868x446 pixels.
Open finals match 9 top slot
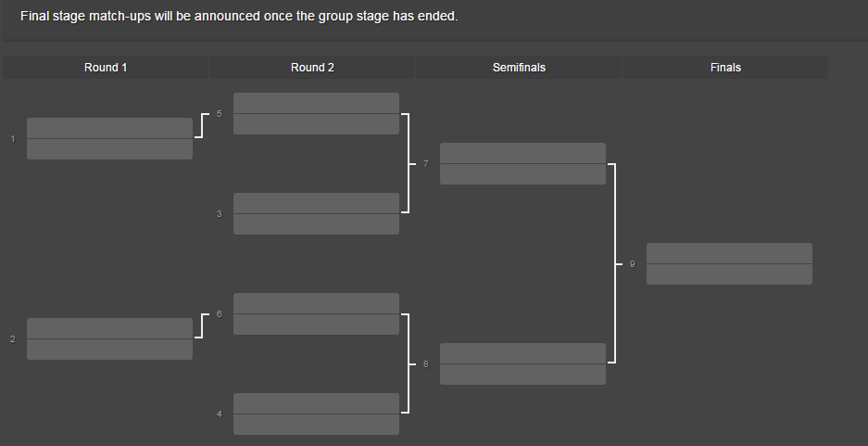729,253
